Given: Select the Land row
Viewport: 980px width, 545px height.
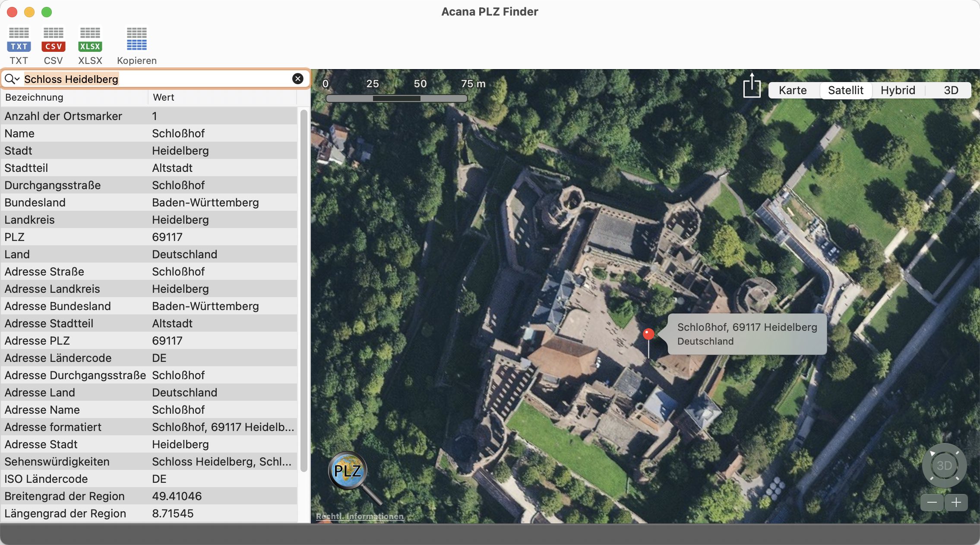Looking at the screenshot, I should 149,254.
